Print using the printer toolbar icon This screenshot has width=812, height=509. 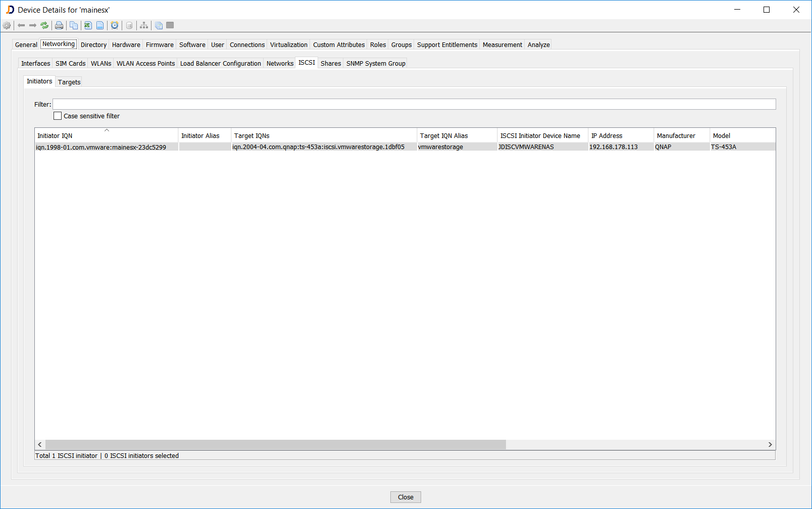click(59, 25)
